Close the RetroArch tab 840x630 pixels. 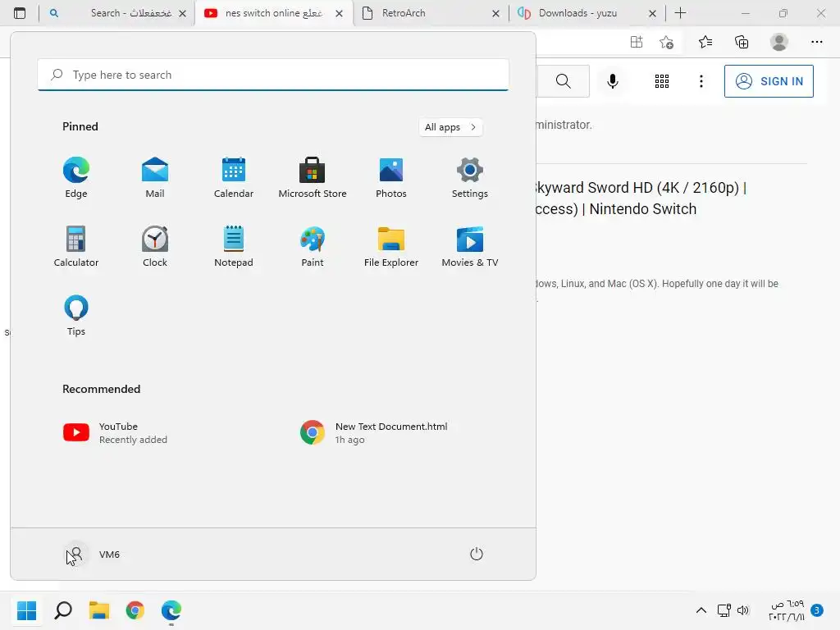click(x=495, y=14)
